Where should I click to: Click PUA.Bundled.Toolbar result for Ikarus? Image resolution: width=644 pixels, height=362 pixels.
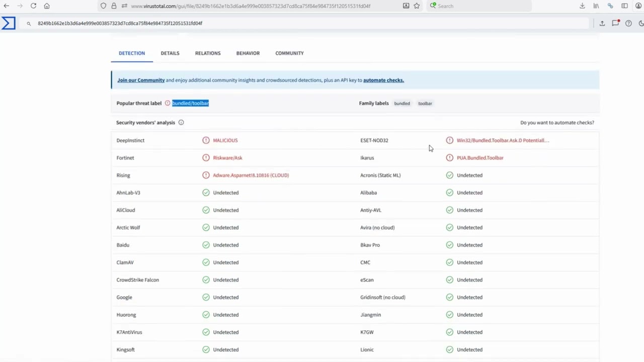(x=480, y=158)
